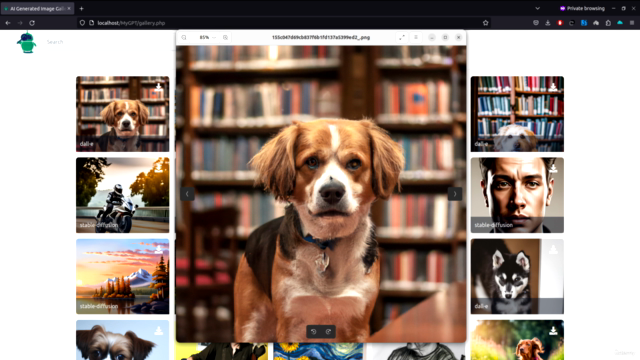Download the sunset mountain landscape image

[158, 249]
